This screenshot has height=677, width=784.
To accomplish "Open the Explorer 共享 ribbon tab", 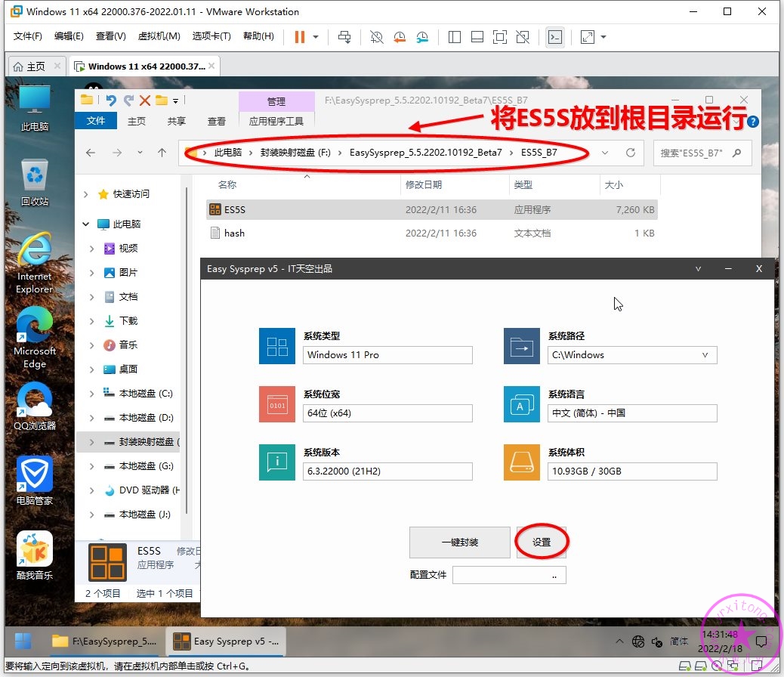I will (177, 121).
